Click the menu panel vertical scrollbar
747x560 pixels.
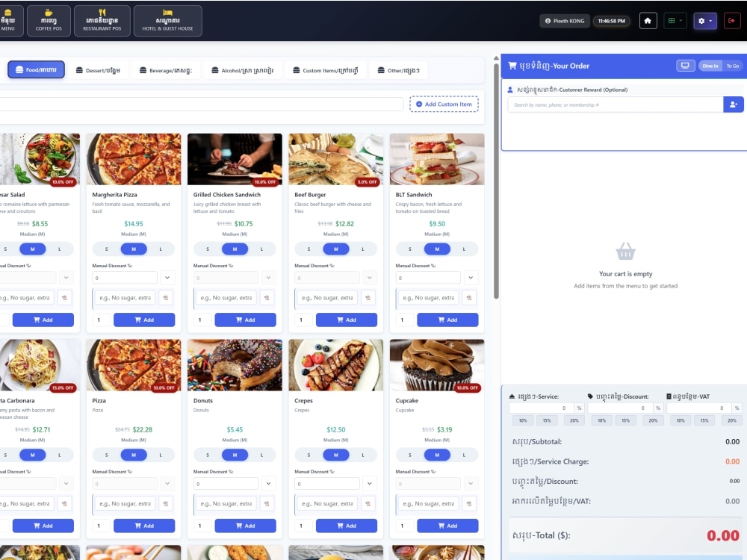coord(496,181)
